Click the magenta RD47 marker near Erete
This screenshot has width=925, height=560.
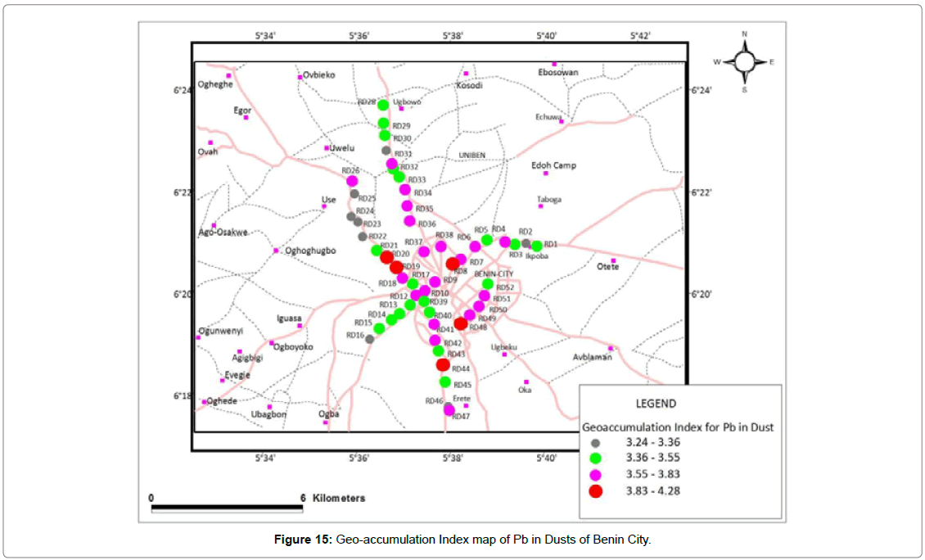(449, 410)
